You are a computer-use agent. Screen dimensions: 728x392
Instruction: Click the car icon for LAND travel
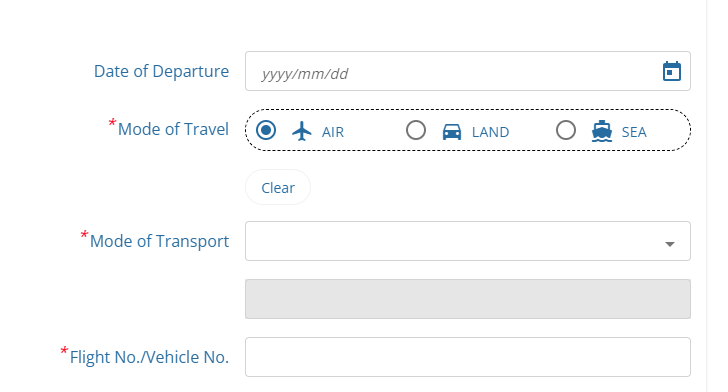pyautogui.click(x=452, y=132)
